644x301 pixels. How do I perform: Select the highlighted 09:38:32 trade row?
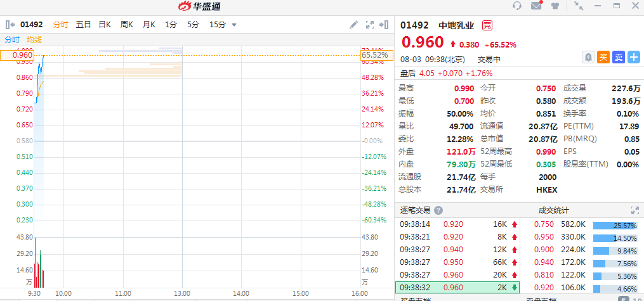(x=457, y=286)
